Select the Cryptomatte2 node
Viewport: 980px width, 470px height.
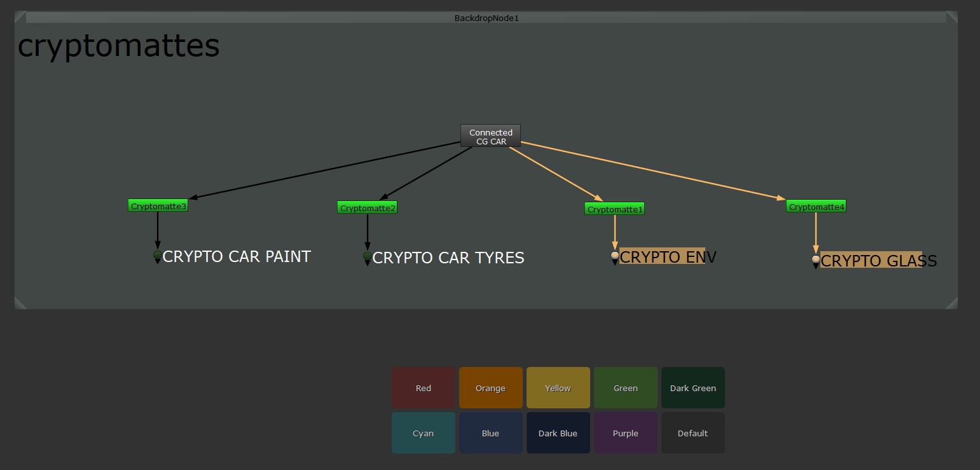367,207
